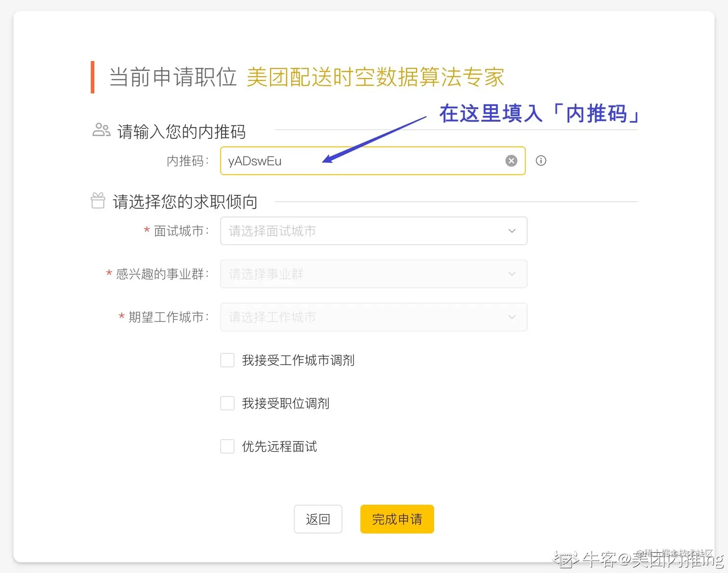Open the 请选择事业群 dropdown
Image resolution: width=728 pixels, height=573 pixels.
373,274
